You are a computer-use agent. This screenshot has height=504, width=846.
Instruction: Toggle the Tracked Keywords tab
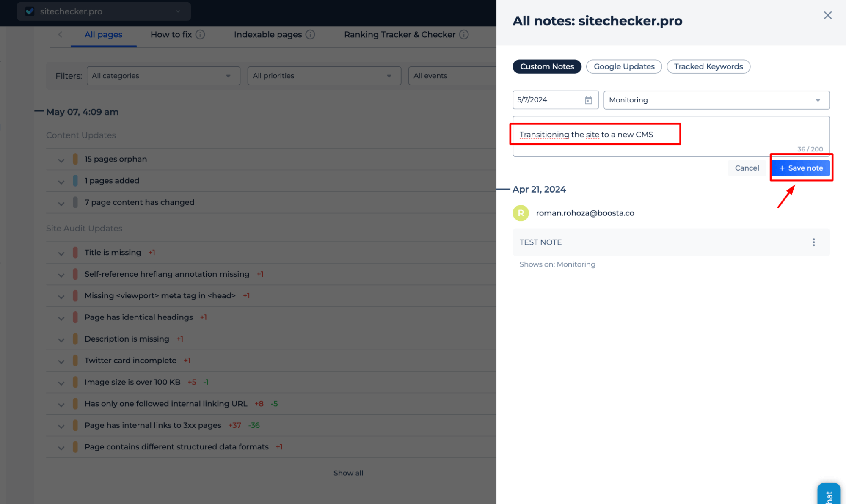(x=708, y=66)
